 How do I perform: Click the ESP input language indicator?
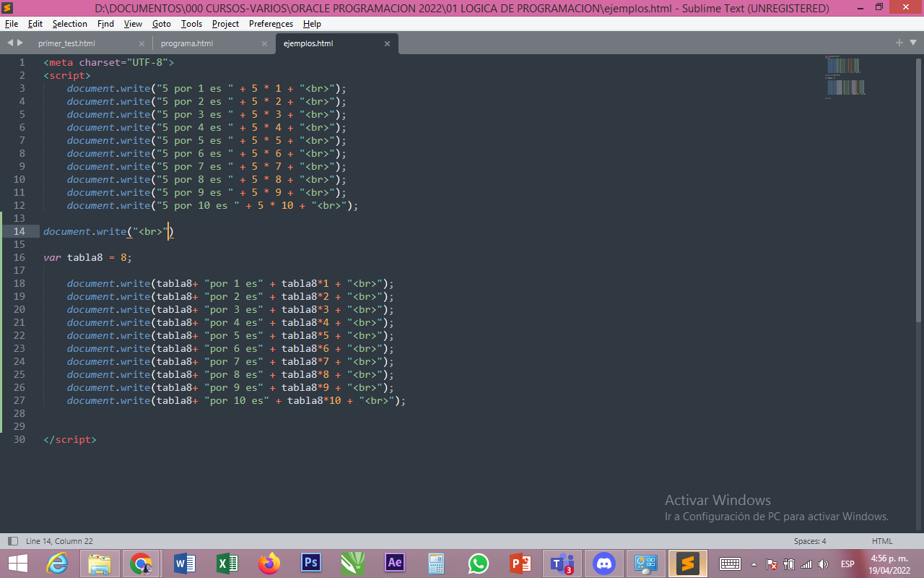pyautogui.click(x=847, y=564)
